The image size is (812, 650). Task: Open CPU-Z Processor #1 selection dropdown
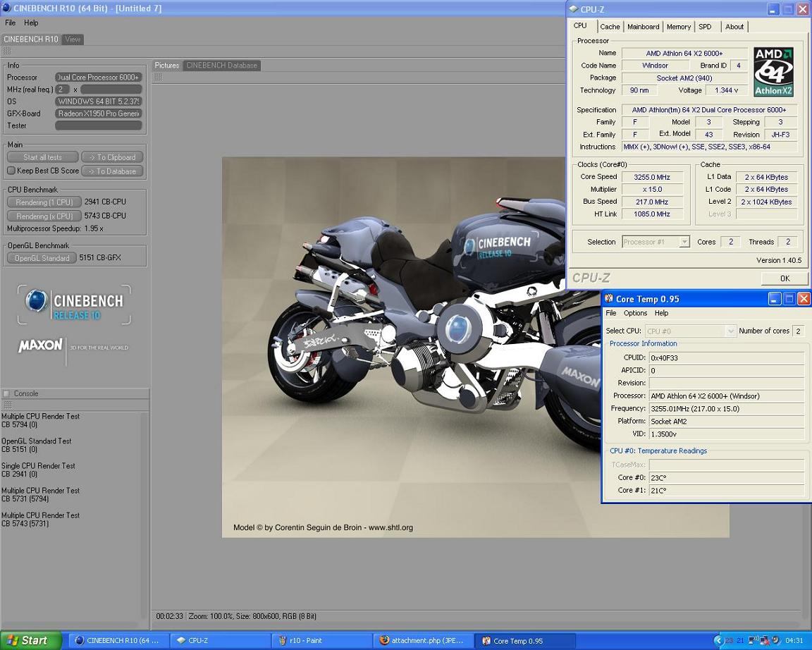tap(656, 242)
